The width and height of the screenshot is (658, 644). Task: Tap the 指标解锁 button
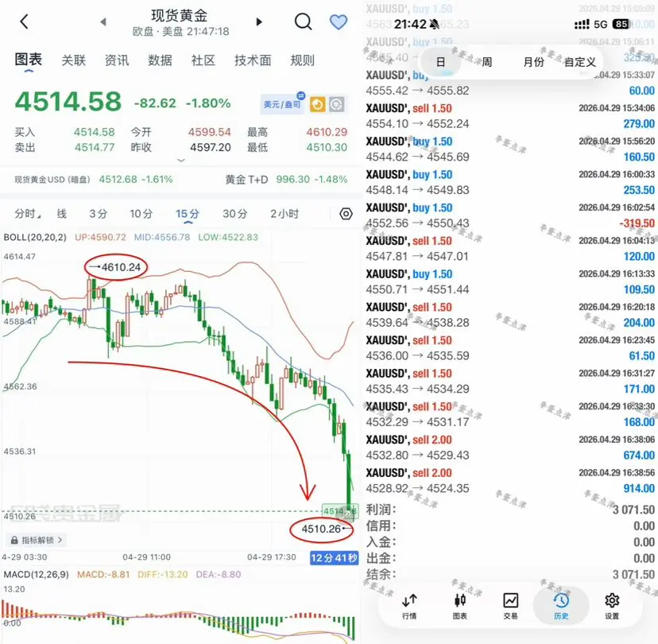tap(37, 540)
